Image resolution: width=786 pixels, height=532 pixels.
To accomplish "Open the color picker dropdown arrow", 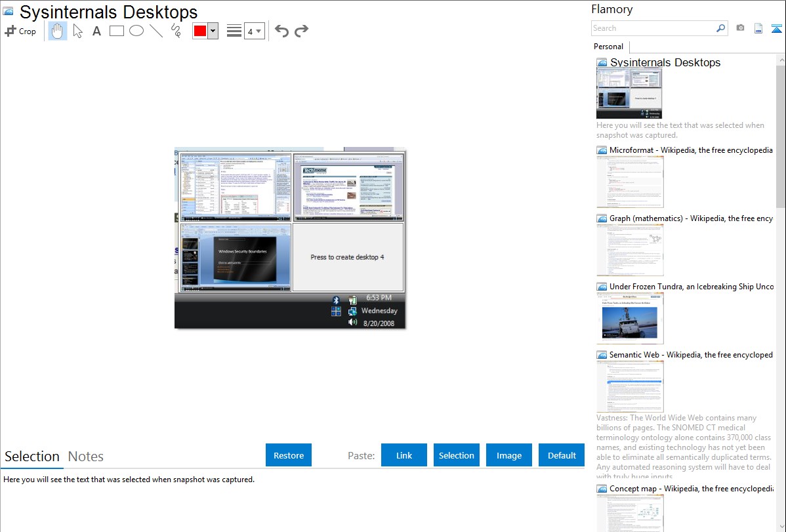I will tap(213, 31).
